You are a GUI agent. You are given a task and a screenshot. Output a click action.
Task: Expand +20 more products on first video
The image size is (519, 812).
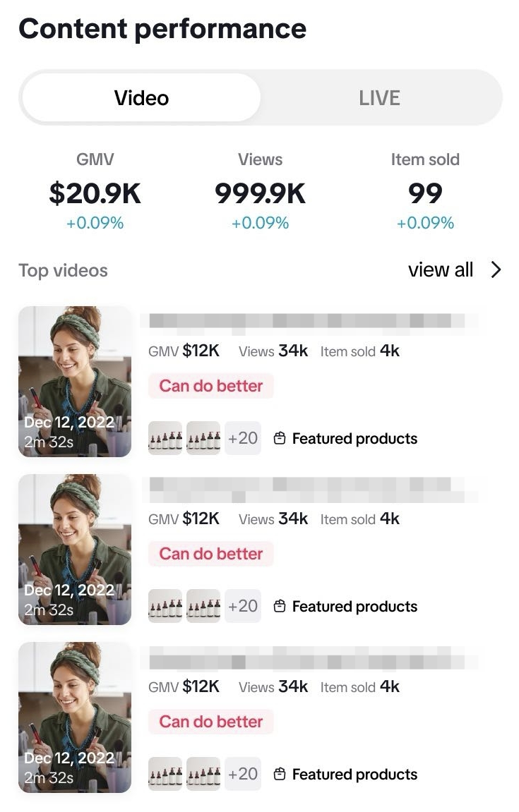pos(243,438)
